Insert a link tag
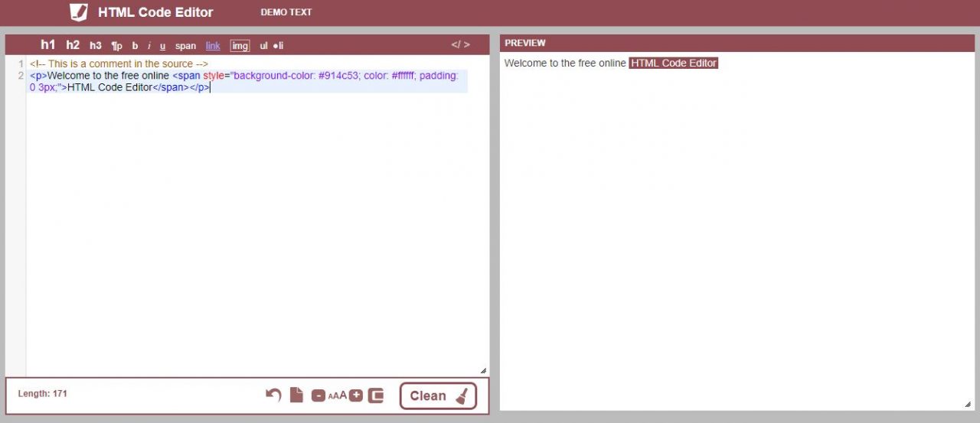The image size is (980, 423). 213,46
